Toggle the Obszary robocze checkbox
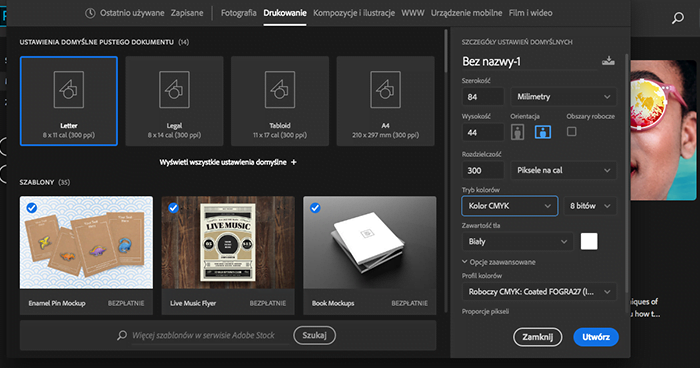This screenshot has width=700, height=368. [571, 132]
